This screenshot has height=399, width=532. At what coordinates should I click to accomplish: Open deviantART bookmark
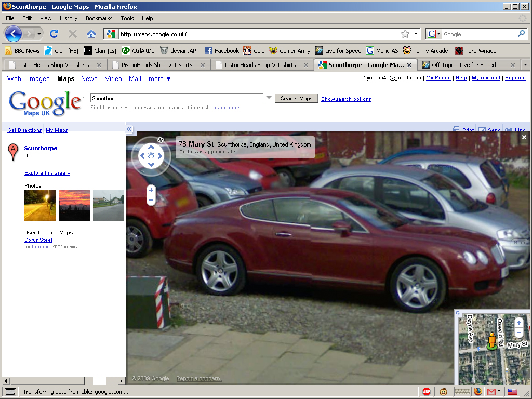click(x=180, y=51)
